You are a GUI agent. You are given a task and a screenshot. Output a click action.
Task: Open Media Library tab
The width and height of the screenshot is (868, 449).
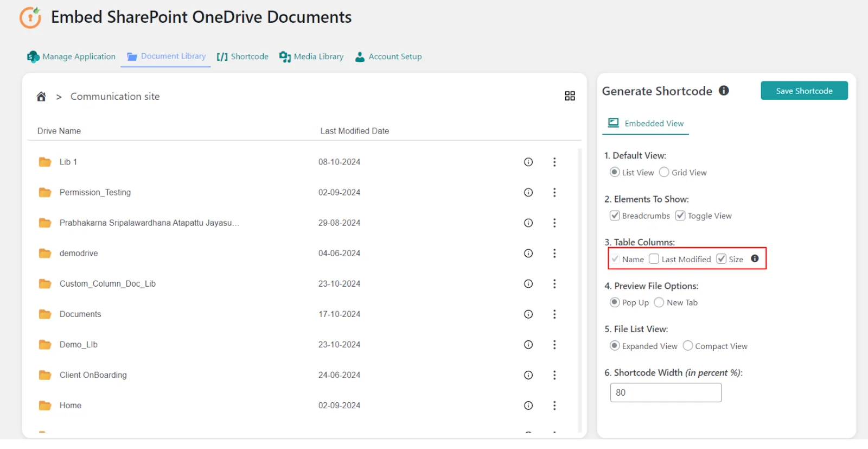click(x=311, y=56)
